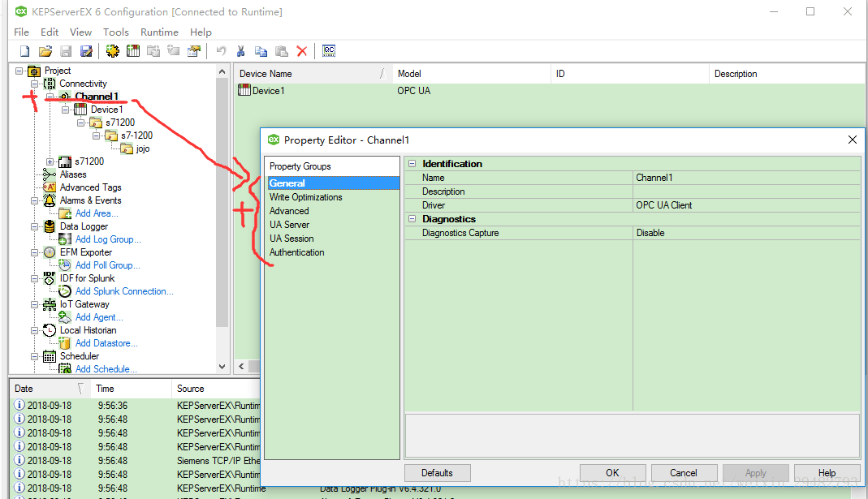Open the Runtime menu
This screenshot has width=868, height=499.
click(159, 32)
